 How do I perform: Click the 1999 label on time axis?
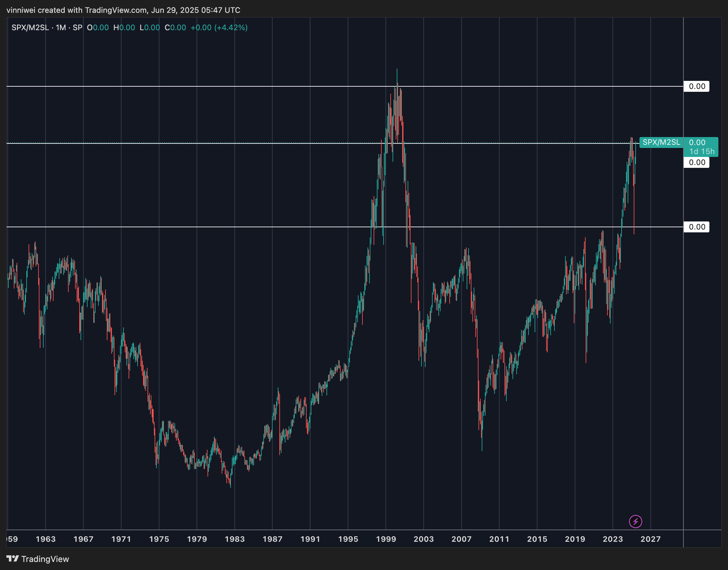[386, 539]
